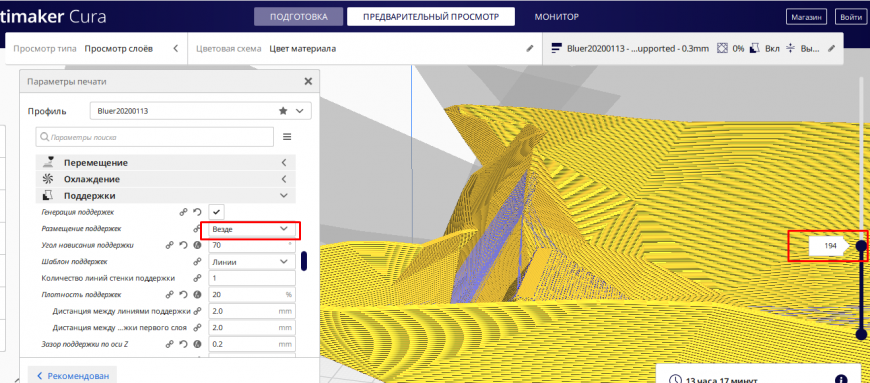This screenshot has height=383, width=870.
Task: Click the settings search field
Action: [x=155, y=137]
